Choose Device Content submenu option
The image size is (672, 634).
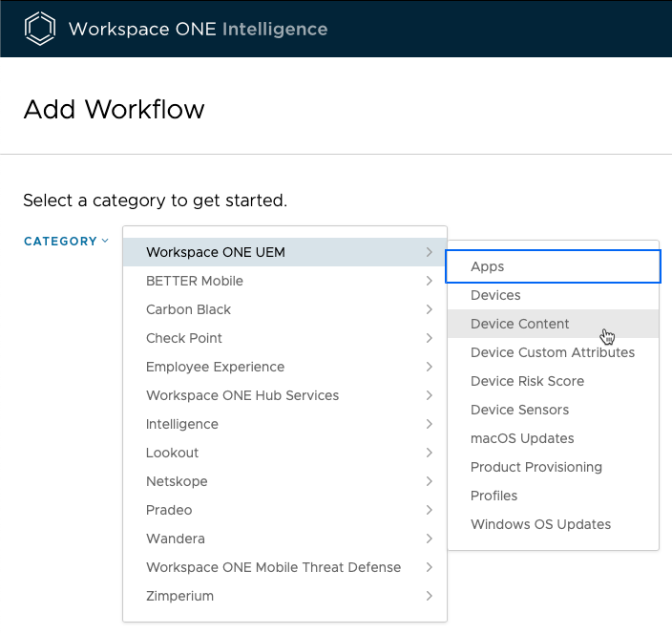[x=520, y=324]
